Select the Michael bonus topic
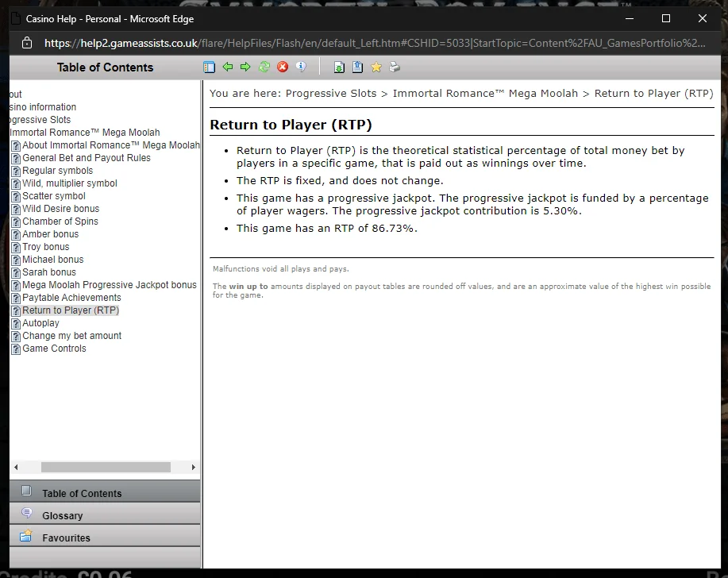This screenshot has width=728, height=578. pyautogui.click(x=53, y=260)
